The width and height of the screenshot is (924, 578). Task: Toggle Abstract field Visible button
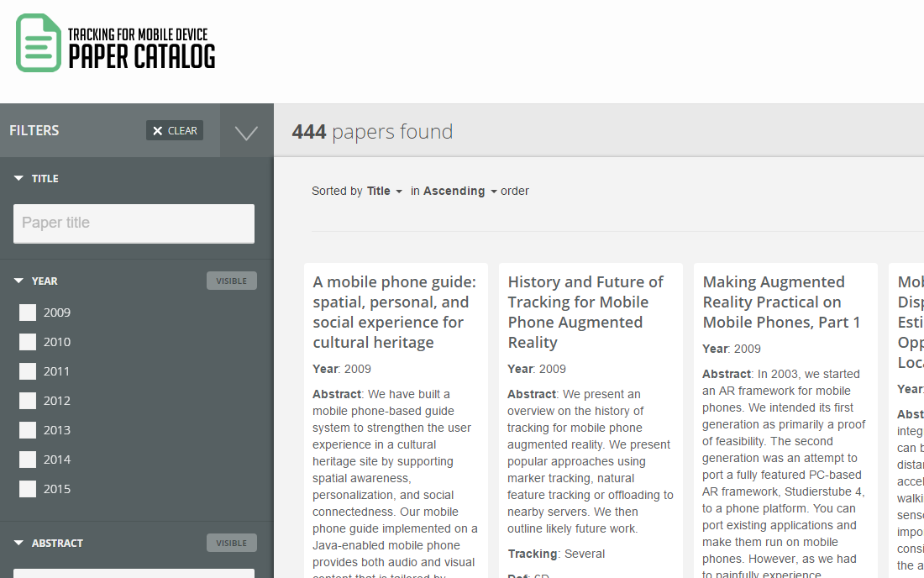[232, 544]
